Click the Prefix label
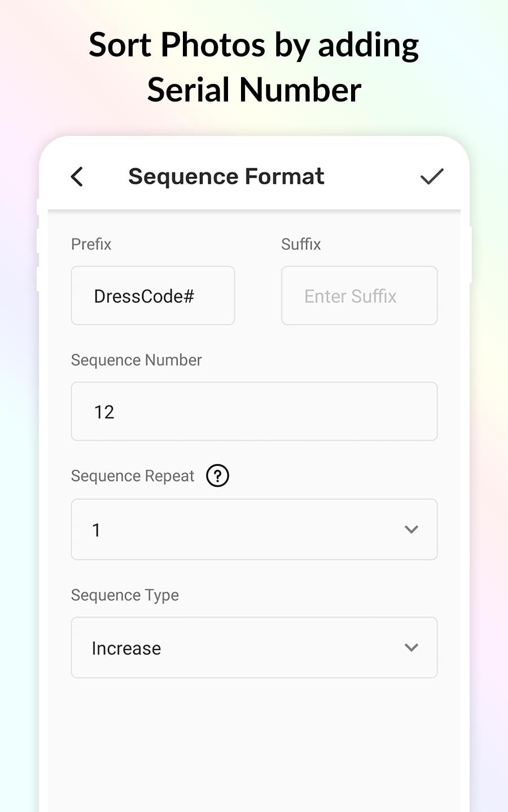The height and width of the screenshot is (812, 508). pos(91,244)
